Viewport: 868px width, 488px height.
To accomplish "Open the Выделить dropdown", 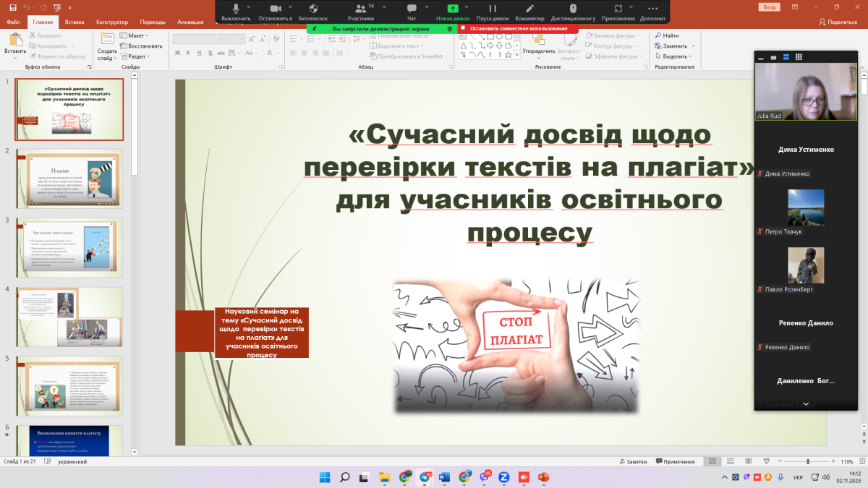I will click(x=678, y=56).
